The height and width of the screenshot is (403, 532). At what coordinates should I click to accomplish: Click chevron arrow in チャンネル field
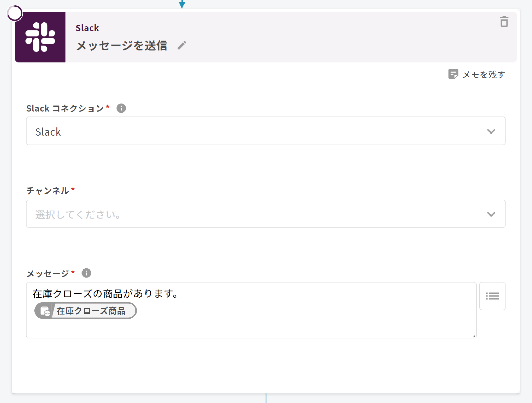click(x=491, y=214)
